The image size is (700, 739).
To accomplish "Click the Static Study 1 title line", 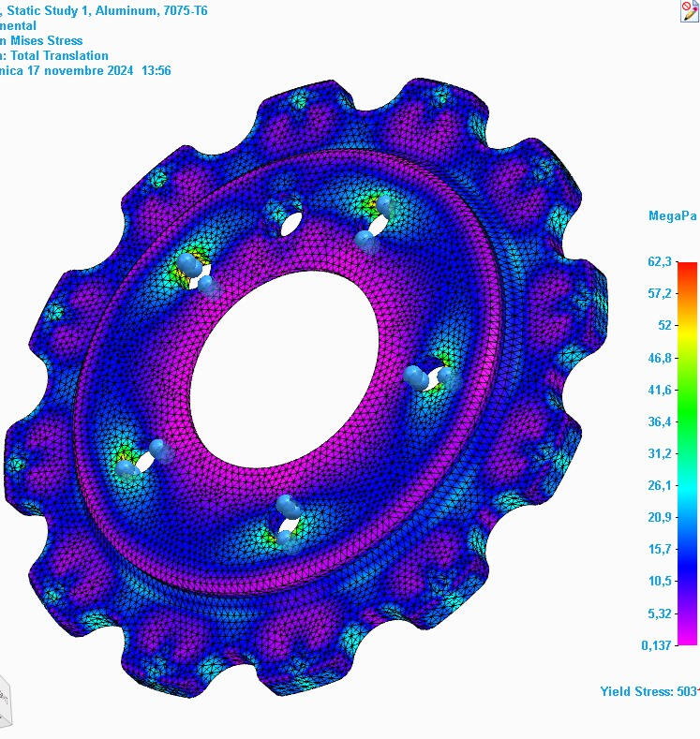I will pos(103,10).
